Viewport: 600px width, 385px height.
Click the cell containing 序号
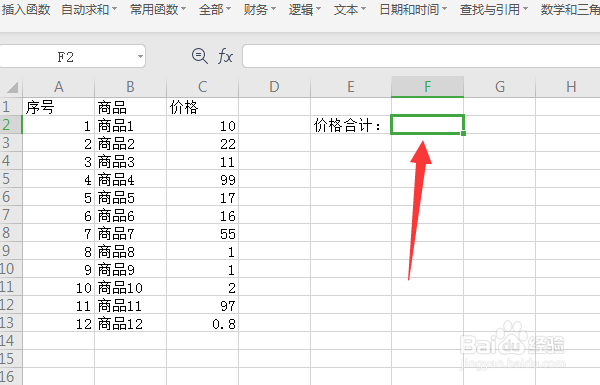tap(59, 107)
